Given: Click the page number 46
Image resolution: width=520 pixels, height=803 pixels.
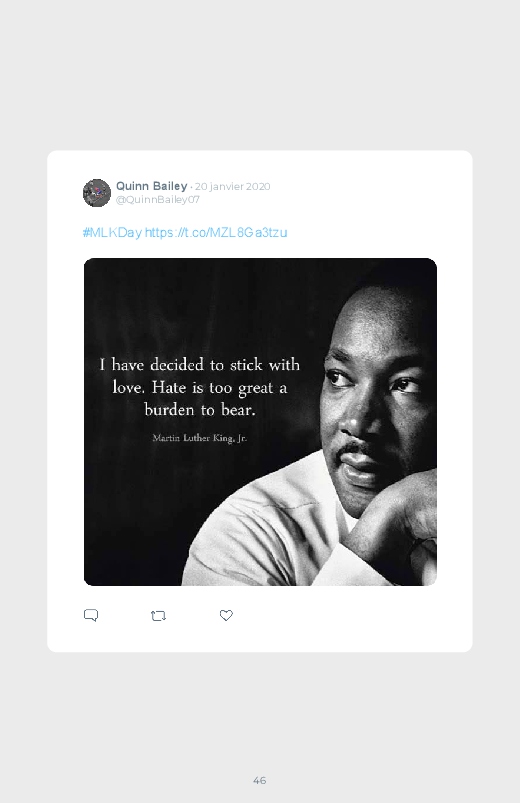Looking at the screenshot, I should pos(260,780).
